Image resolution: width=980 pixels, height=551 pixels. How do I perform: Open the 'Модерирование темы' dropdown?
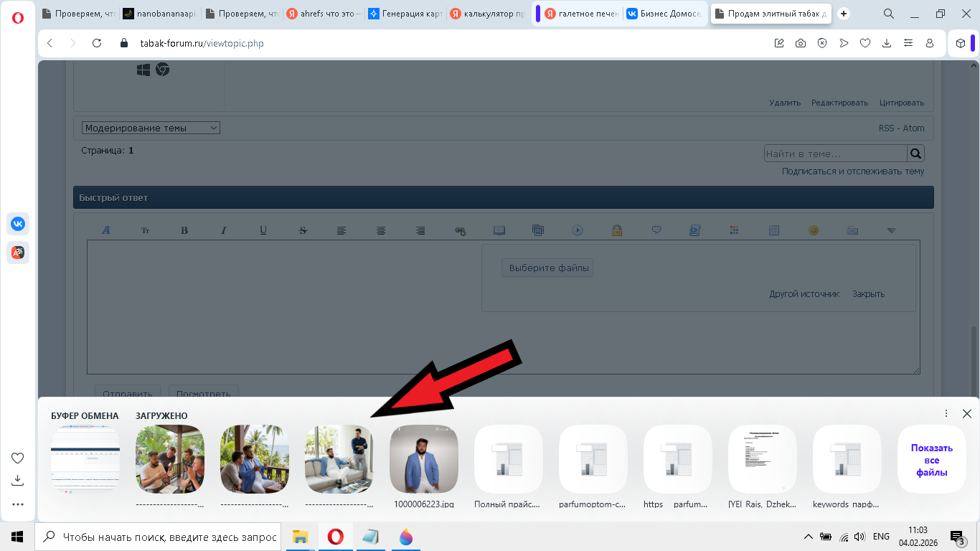[151, 128]
